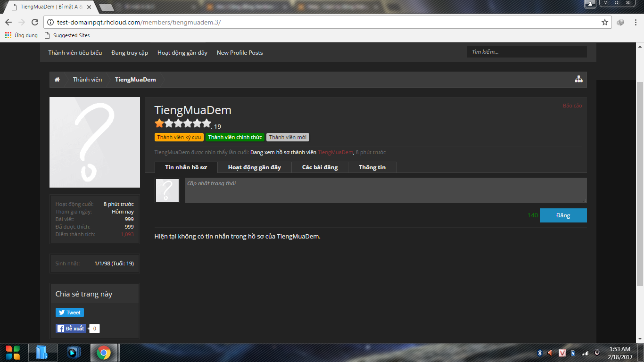Screen dimensions: 644x362
Task: Open the sitemap icon in breadcrumb bar
Action: click(x=578, y=80)
